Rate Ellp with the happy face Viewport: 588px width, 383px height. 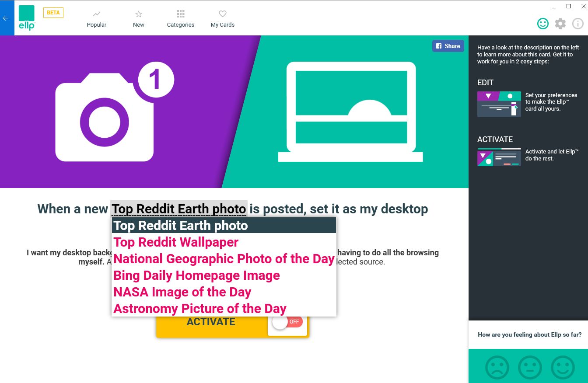[x=563, y=368]
